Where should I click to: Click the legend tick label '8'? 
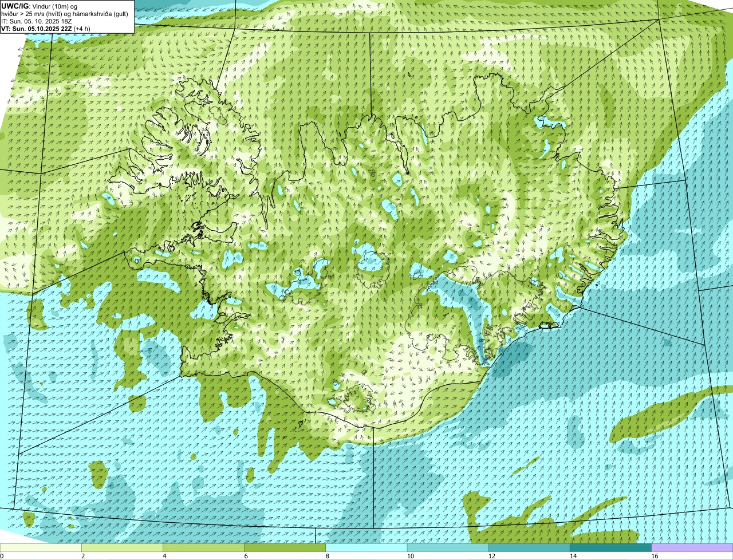(327, 556)
